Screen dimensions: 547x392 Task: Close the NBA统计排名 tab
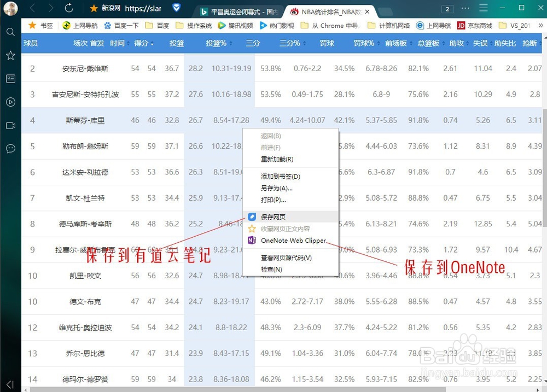point(367,12)
